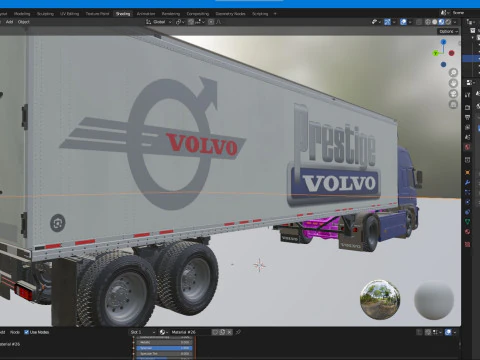Viewport: 480px width, 360px height.
Task: Switch to wireframe viewport shading
Action: [x=428, y=22]
